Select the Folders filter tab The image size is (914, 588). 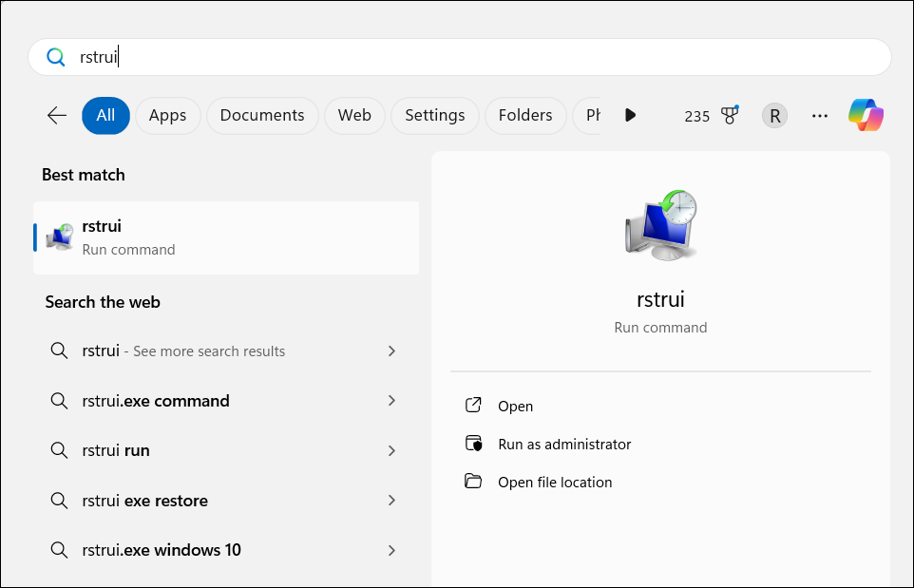click(x=524, y=115)
